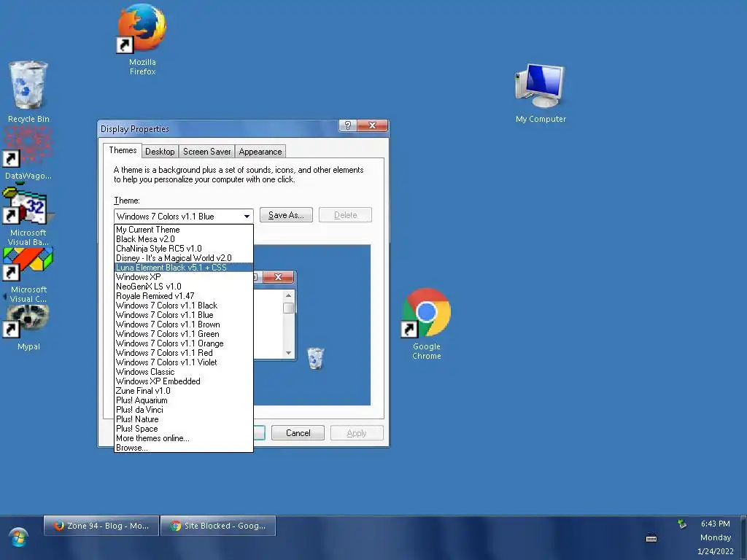Image resolution: width=747 pixels, height=560 pixels.
Task: Click the Delete button
Action: pyautogui.click(x=345, y=215)
